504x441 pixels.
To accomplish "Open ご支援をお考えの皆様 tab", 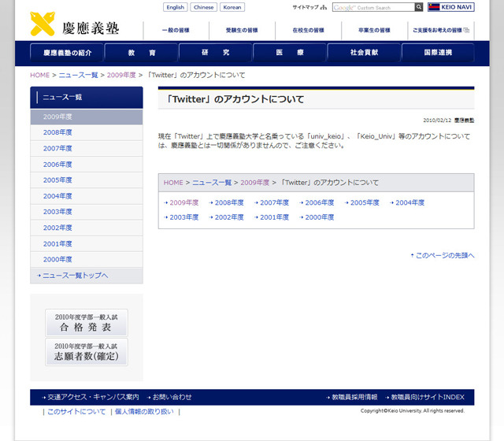I will [441, 30].
